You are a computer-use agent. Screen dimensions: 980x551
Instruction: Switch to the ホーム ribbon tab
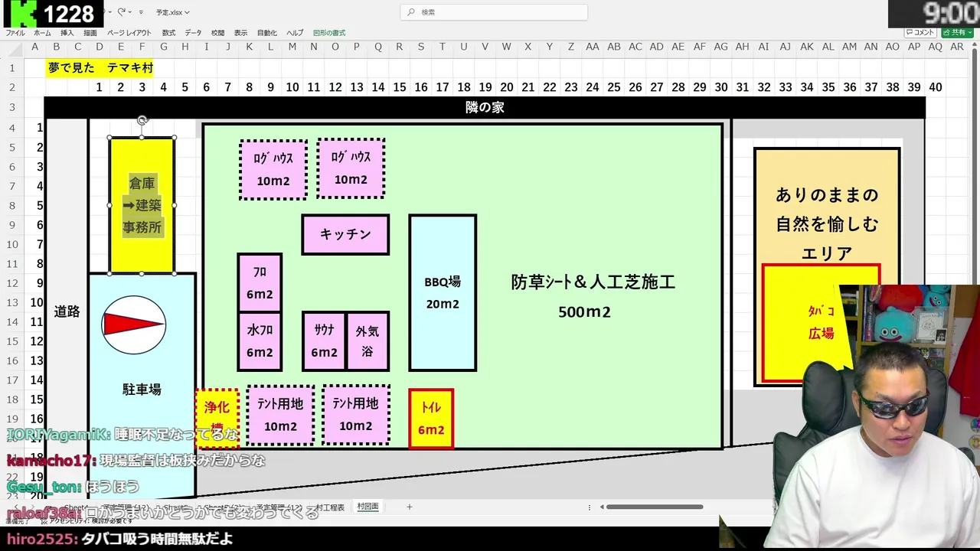(42, 33)
